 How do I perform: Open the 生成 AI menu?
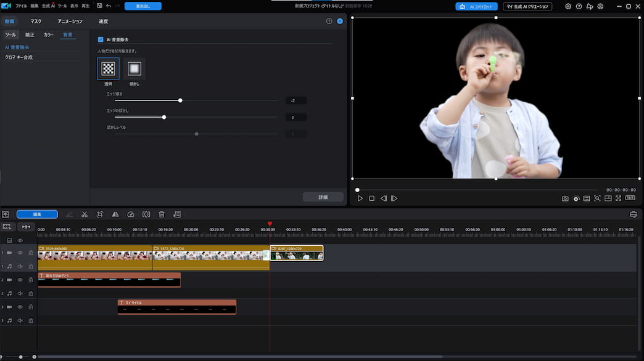click(x=47, y=6)
